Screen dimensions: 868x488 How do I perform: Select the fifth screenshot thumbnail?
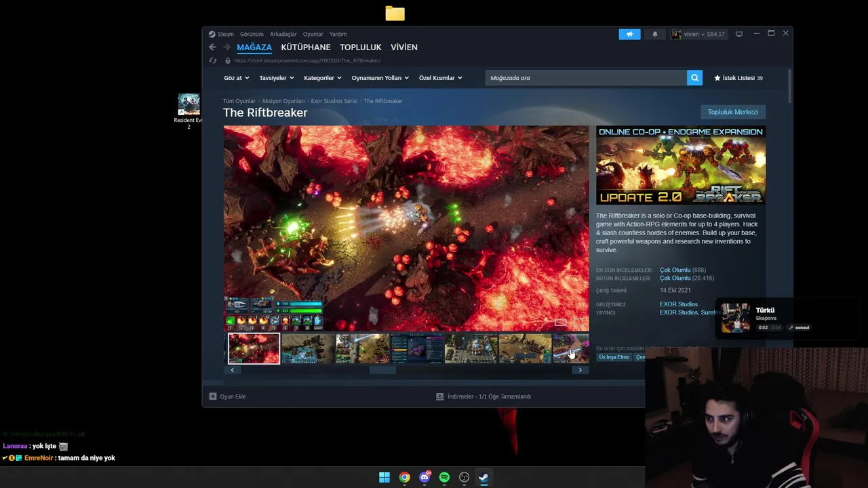point(471,348)
